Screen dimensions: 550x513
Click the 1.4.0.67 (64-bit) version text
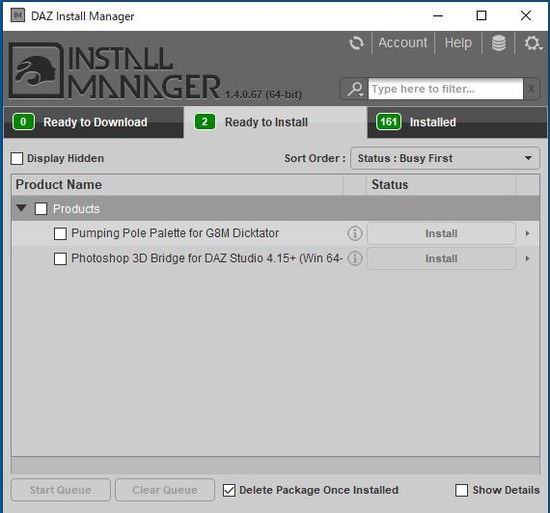[263, 95]
